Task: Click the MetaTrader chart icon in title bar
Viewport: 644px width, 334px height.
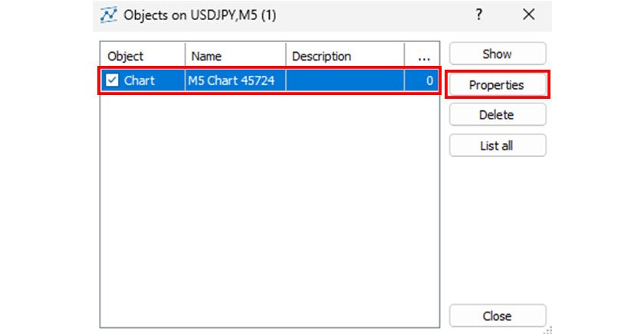Action: click(x=109, y=15)
